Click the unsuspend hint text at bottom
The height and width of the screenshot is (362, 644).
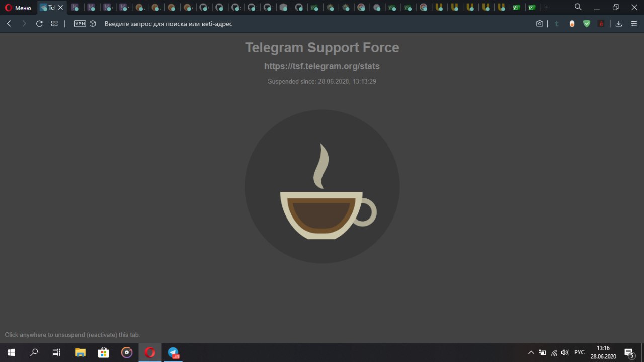(72, 335)
